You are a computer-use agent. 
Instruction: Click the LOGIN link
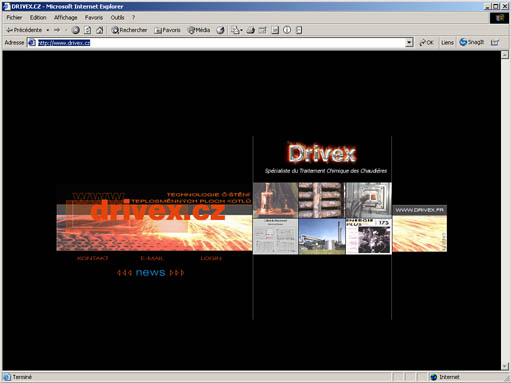(x=211, y=258)
